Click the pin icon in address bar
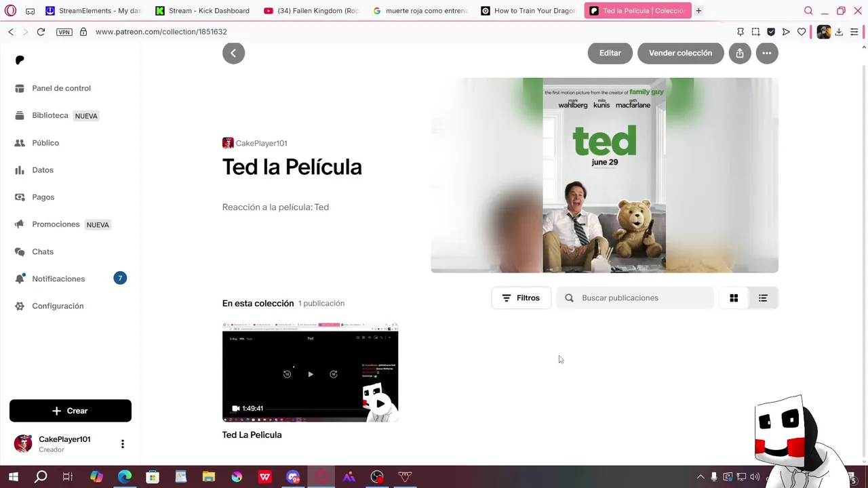868x488 pixels. click(741, 32)
